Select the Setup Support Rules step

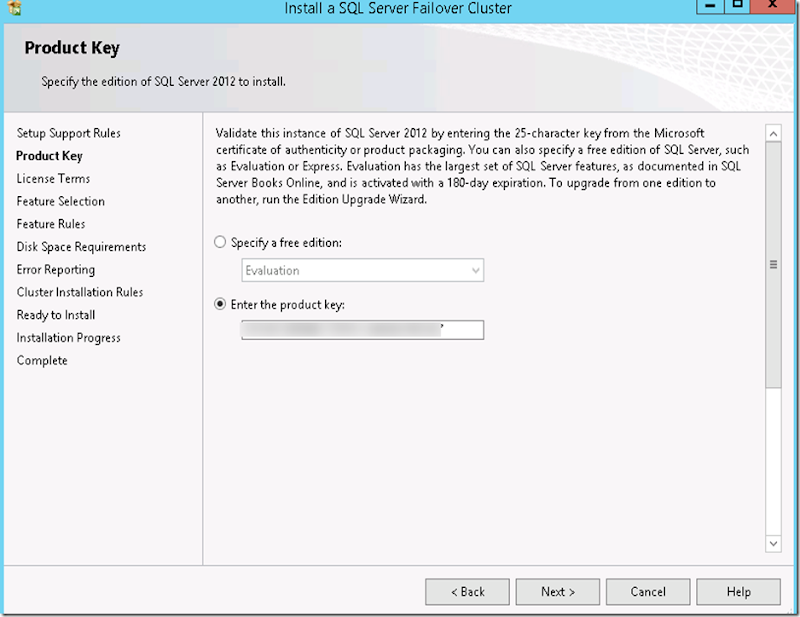point(68,133)
